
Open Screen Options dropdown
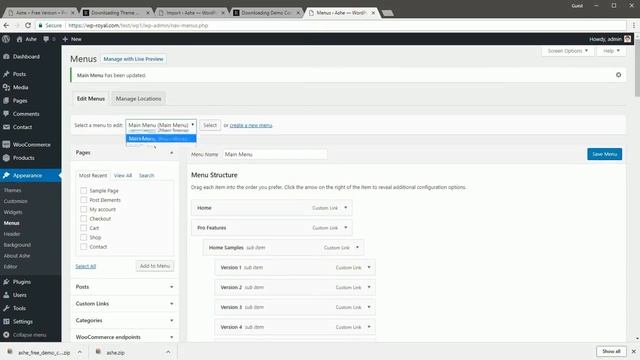click(x=567, y=51)
